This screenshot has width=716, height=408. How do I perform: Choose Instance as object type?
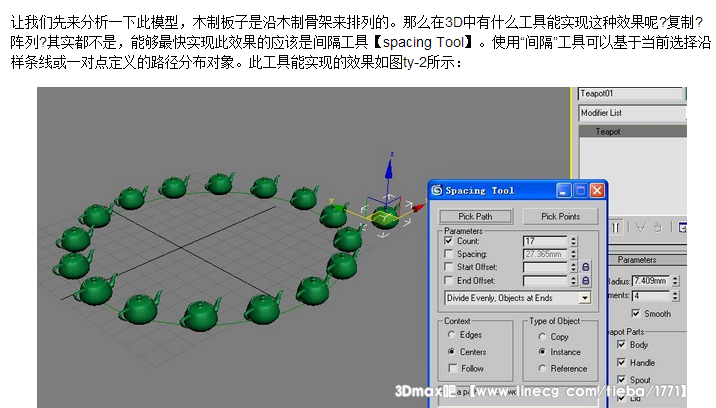pos(542,352)
